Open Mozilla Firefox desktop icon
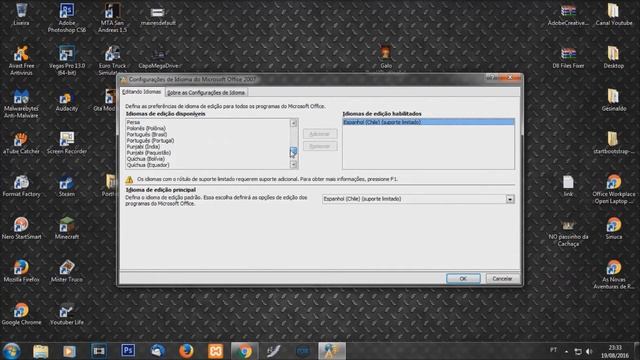The image size is (640, 360). (21, 271)
